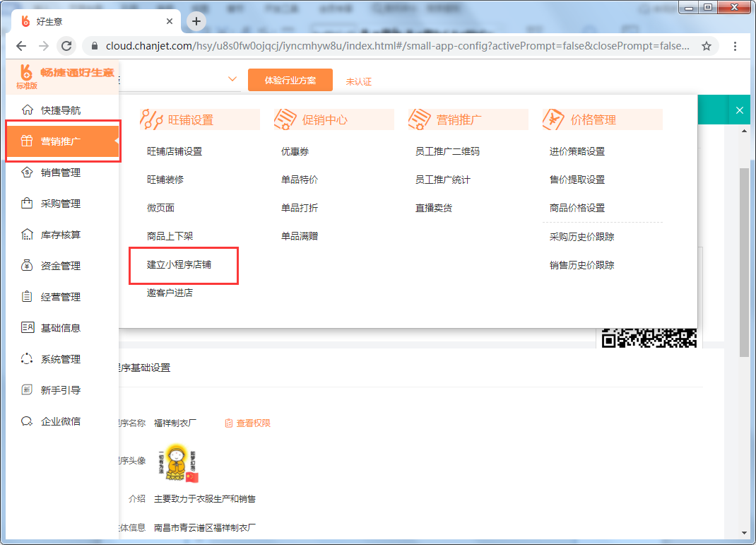Close the teal panel with X
This screenshot has height=545, width=756.
coord(740,110)
